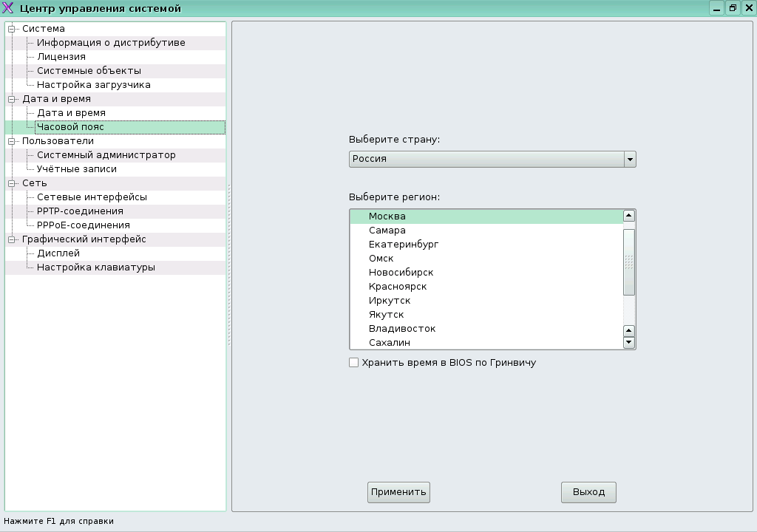Choose Екатеринбург from the region list
757x532 pixels.
[x=404, y=245]
